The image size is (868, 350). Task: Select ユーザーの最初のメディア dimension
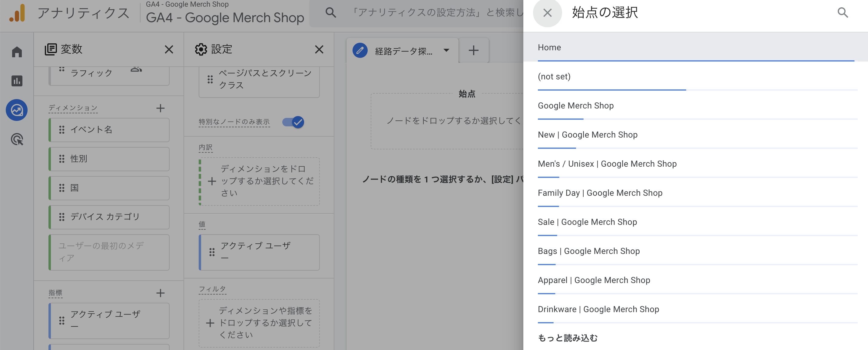pyautogui.click(x=109, y=252)
